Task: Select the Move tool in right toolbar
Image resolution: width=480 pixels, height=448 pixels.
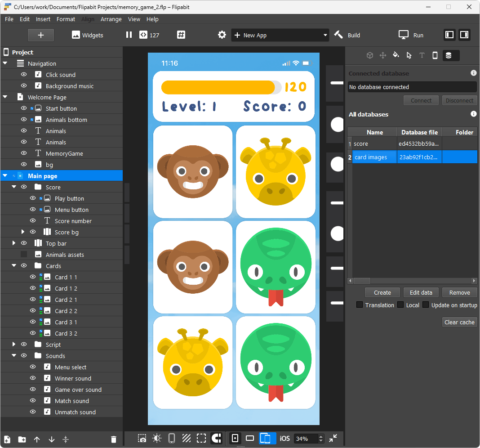Action: click(382, 55)
